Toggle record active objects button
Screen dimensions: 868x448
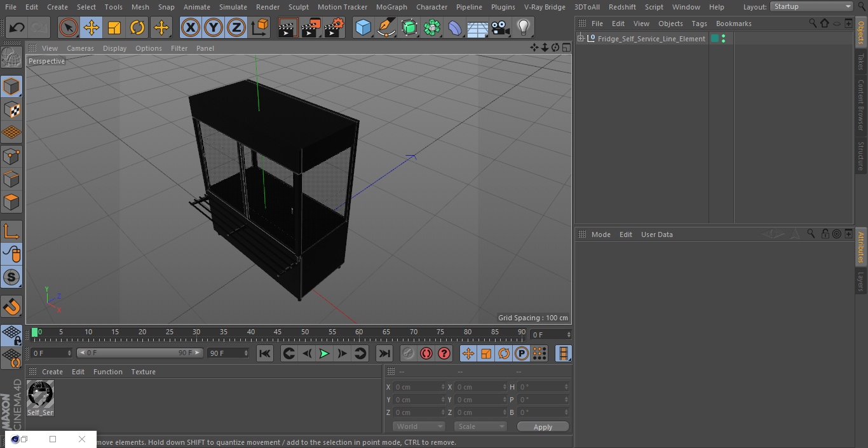(408, 354)
